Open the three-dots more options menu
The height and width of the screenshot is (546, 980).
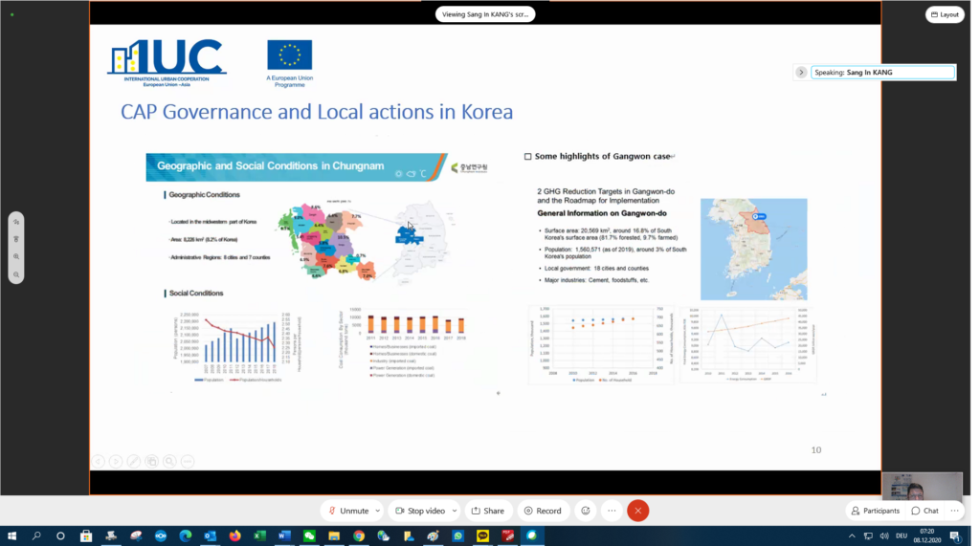click(x=612, y=511)
